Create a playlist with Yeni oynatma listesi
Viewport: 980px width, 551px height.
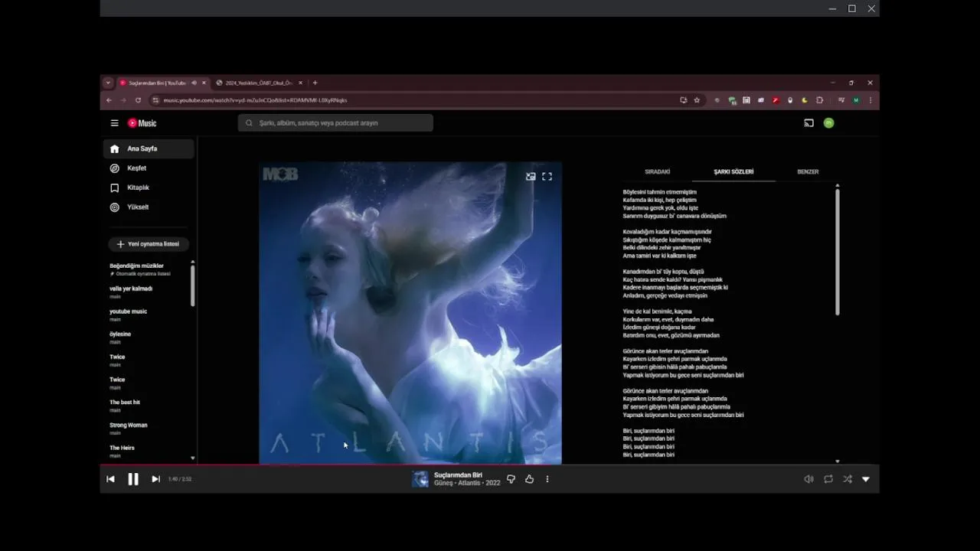coord(148,244)
